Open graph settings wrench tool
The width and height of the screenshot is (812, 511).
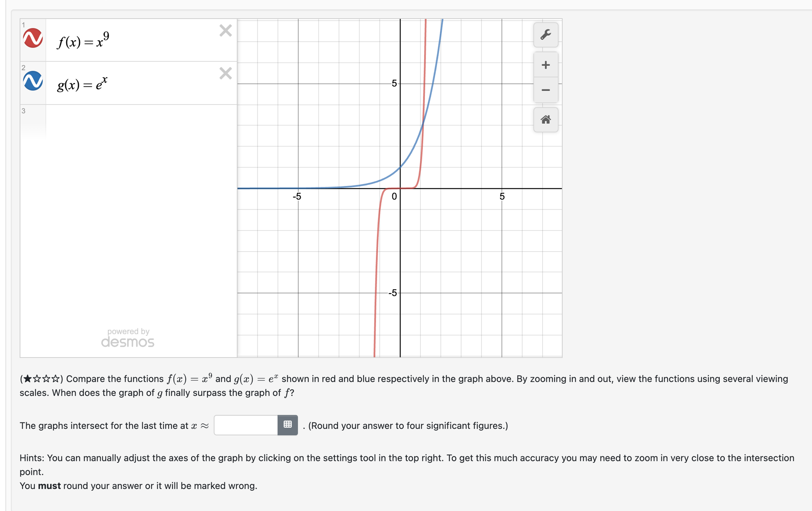click(546, 35)
